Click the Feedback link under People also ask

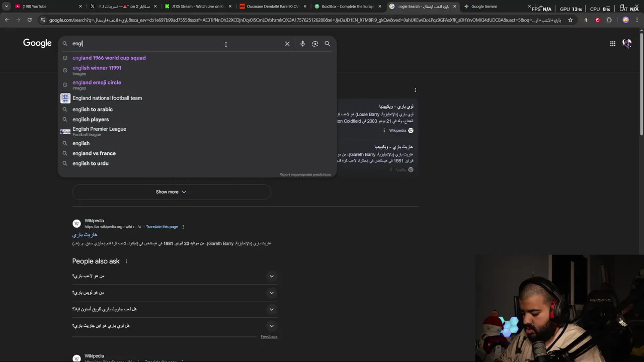coord(269,337)
